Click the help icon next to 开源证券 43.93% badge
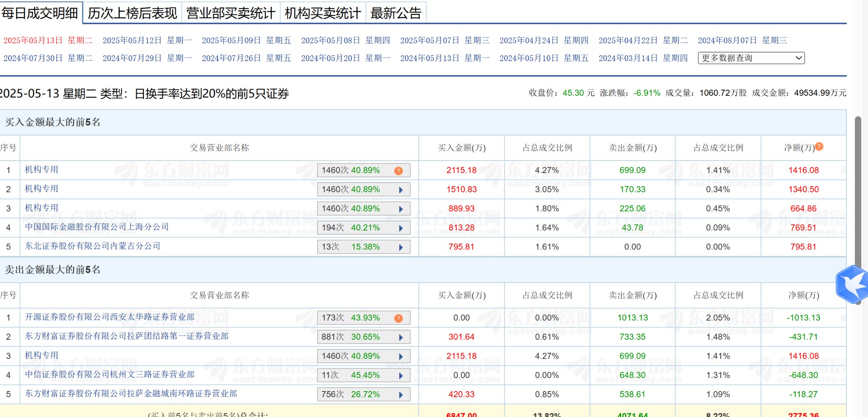The image size is (868, 417). [399, 318]
